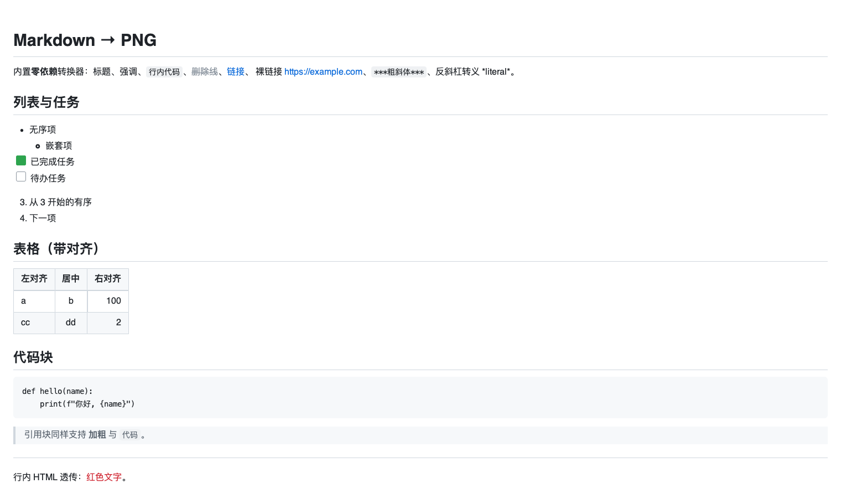Viewport: 841px width, 504px height.
Task: Click table cell 100
Action: click(x=108, y=301)
